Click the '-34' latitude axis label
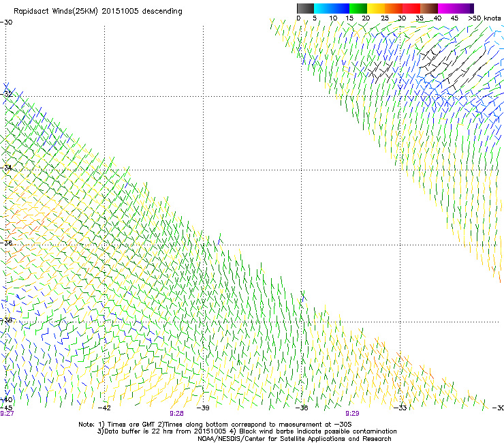The height and width of the screenshot is (443, 504). (x=6, y=168)
